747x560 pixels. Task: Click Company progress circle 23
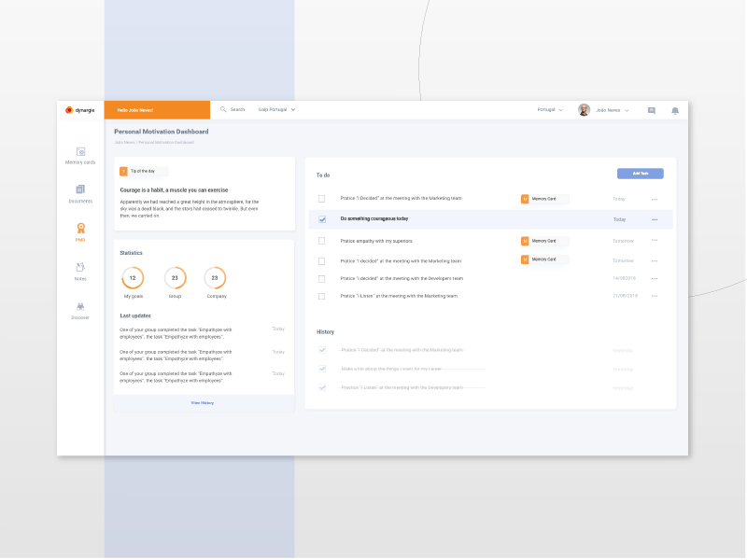pos(215,278)
